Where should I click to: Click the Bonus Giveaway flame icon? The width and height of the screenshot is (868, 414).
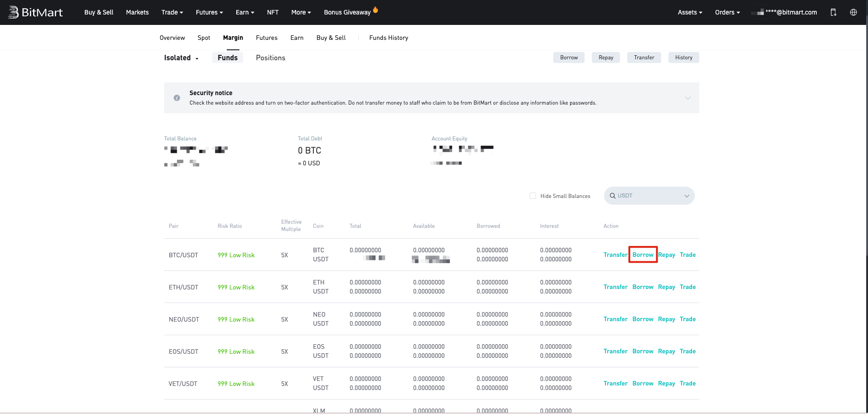pyautogui.click(x=375, y=10)
